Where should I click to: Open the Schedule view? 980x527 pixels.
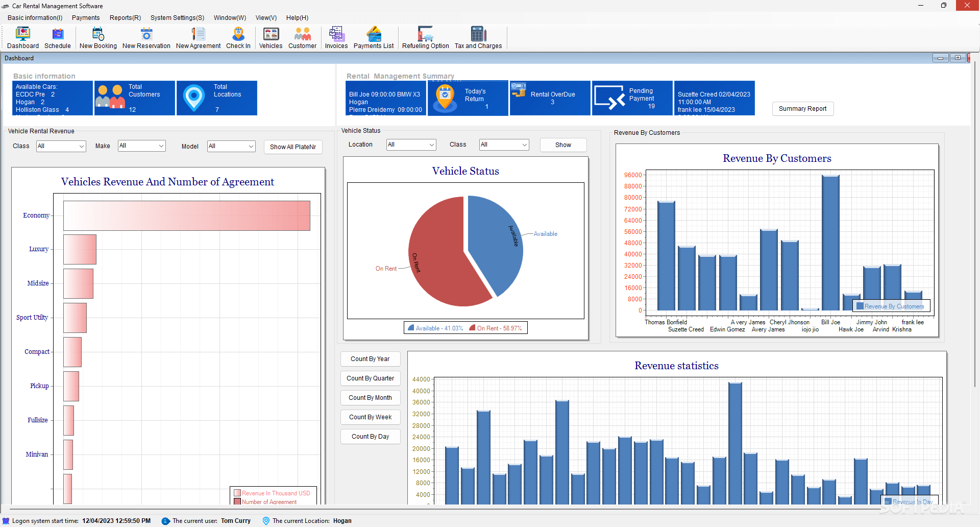[57, 37]
